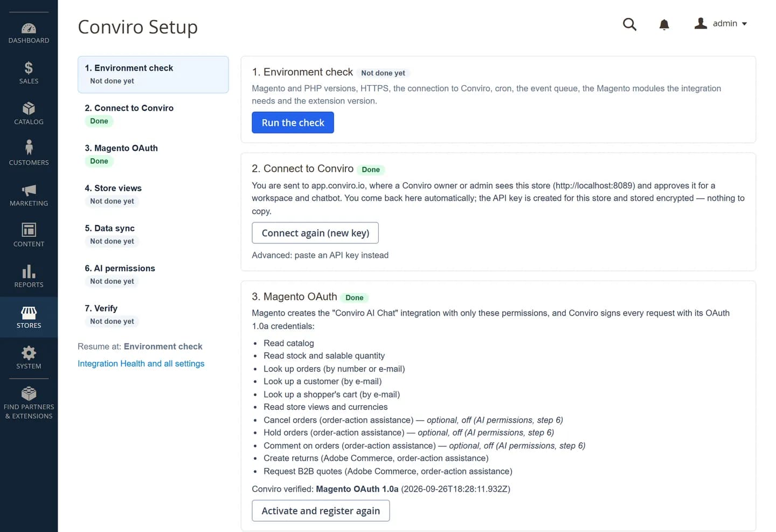Open the Content layout icon
Image resolution: width=776 pixels, height=532 pixels.
(x=29, y=230)
